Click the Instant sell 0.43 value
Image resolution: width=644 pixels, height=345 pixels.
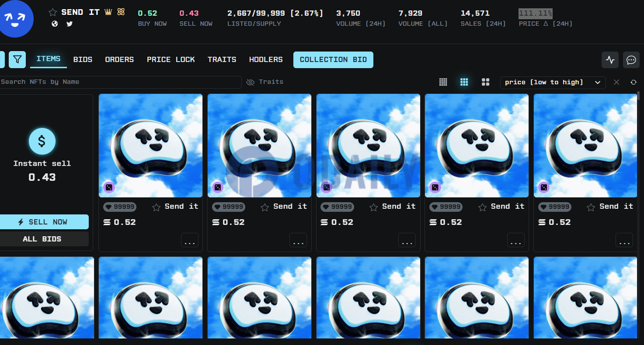[x=42, y=177]
